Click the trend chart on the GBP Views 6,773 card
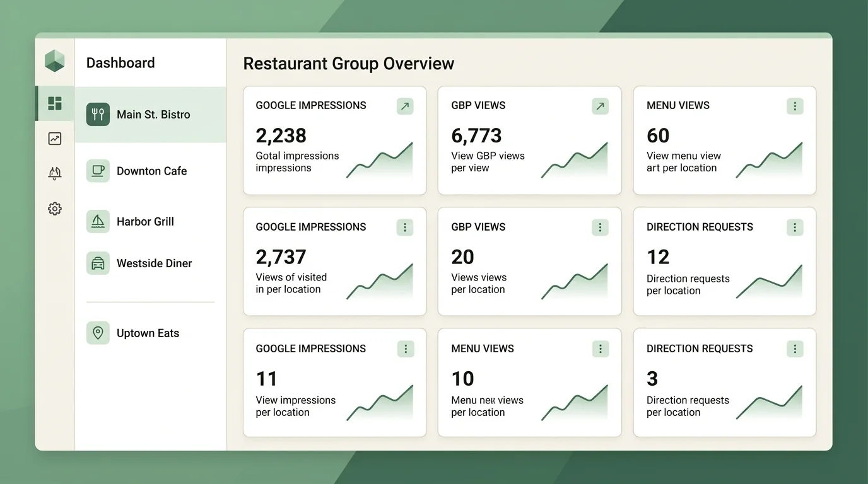This screenshot has width=868, height=484. point(575,161)
